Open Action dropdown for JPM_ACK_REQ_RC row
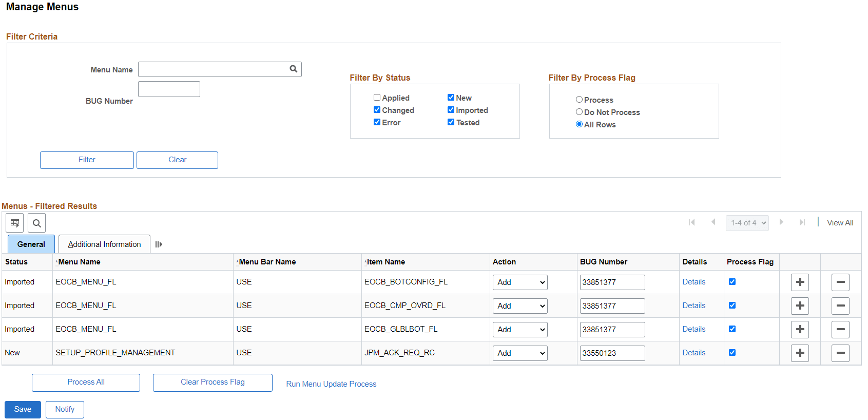Image resolution: width=868 pixels, height=420 pixels. (x=520, y=353)
